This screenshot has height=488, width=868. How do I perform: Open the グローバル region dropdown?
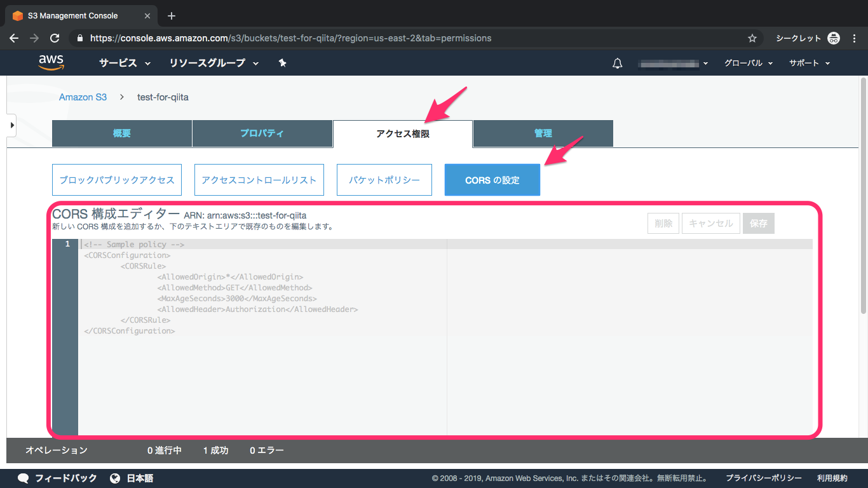(749, 63)
